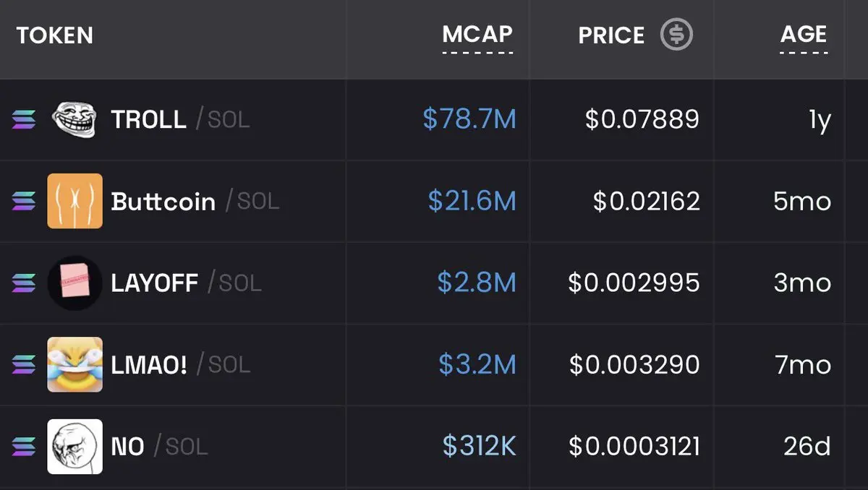
Task: Click the TROLL $78.7M market cap
Action: [x=469, y=120]
